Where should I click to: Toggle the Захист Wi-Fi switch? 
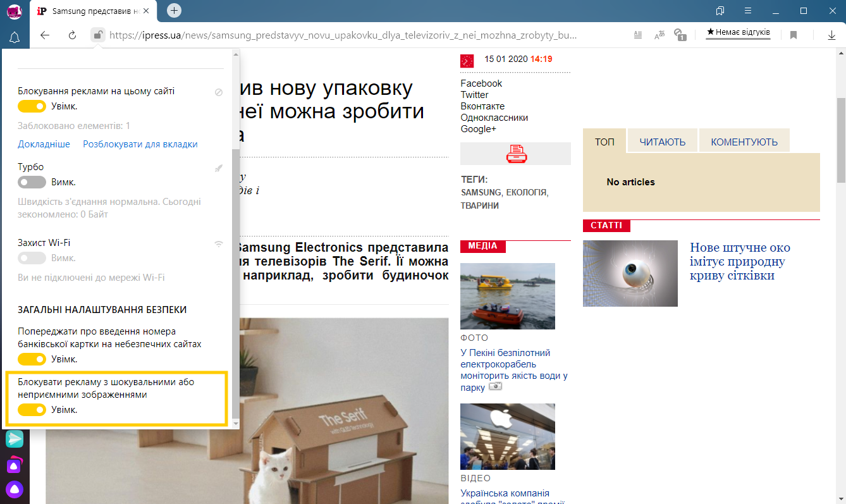coord(32,258)
